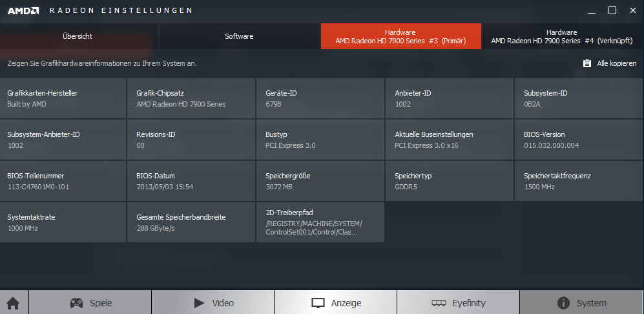Close the Radeon Einstellungen window
The height and width of the screenshot is (314, 644).
pyautogui.click(x=633, y=11)
